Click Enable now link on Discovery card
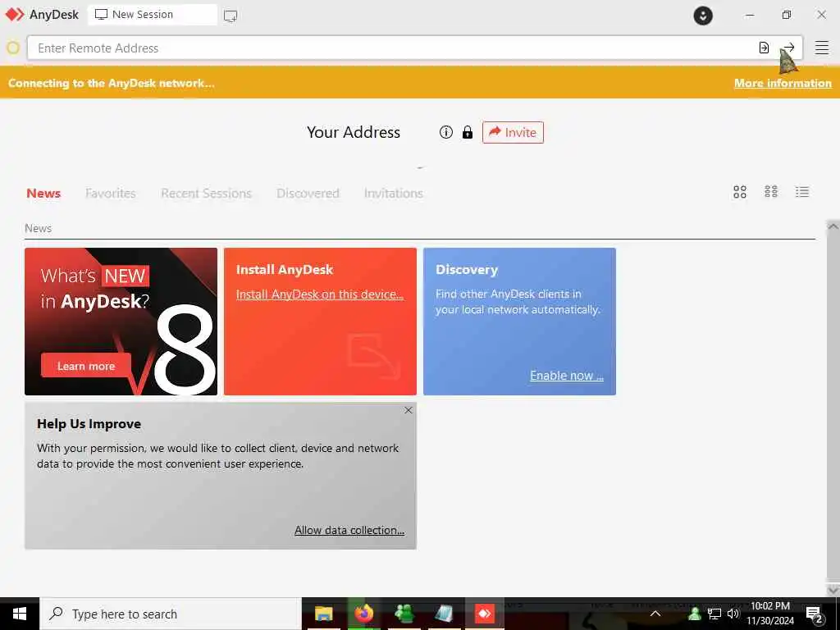Image resolution: width=840 pixels, height=630 pixels. [x=567, y=376]
